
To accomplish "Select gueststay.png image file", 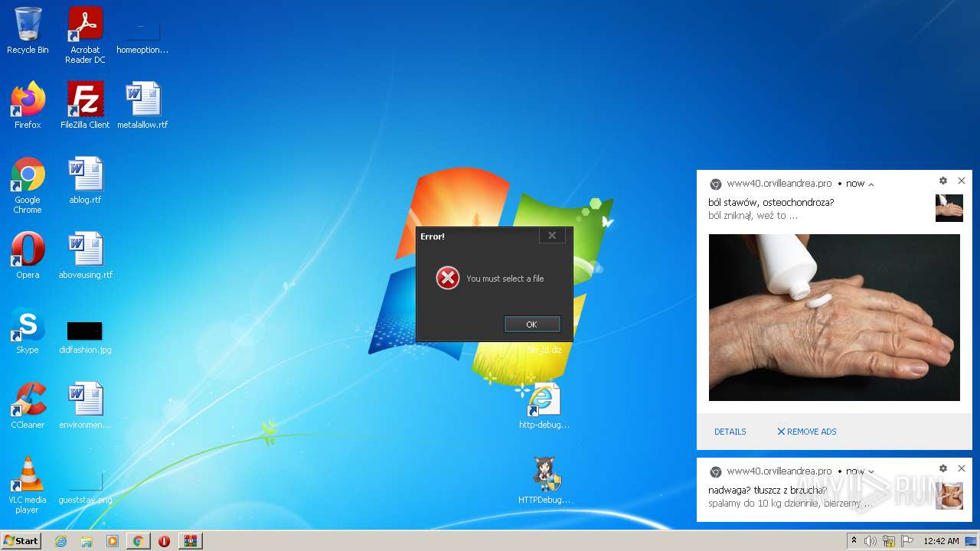I will coord(85,488).
